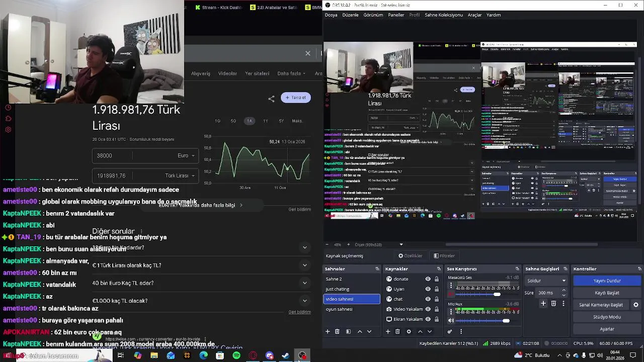This screenshot has height=362, width=644.
Task: Mute the Mic/Aux channel speaker icon
Action: 451,320
